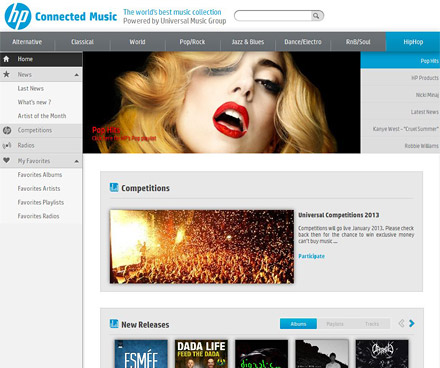Image resolution: width=440 pixels, height=368 pixels.
Task: Click the Home house icon
Action: (6, 59)
